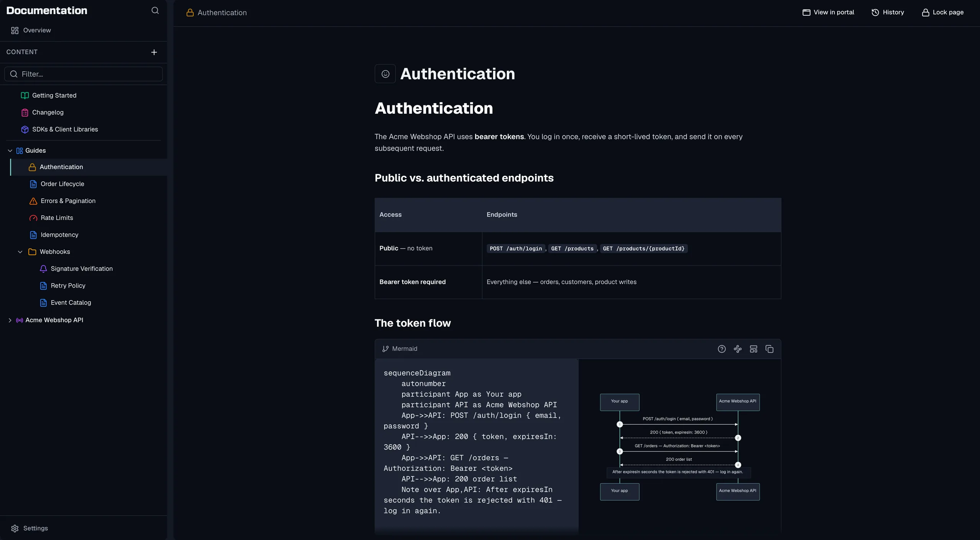The image size is (980, 540).
Task: Click View in portal
Action: coord(828,12)
